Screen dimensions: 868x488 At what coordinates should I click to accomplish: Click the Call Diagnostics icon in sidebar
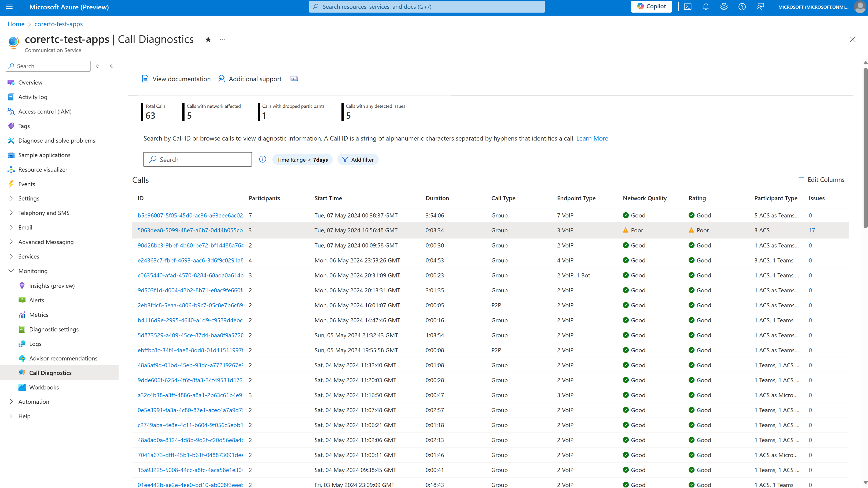pyautogui.click(x=22, y=373)
